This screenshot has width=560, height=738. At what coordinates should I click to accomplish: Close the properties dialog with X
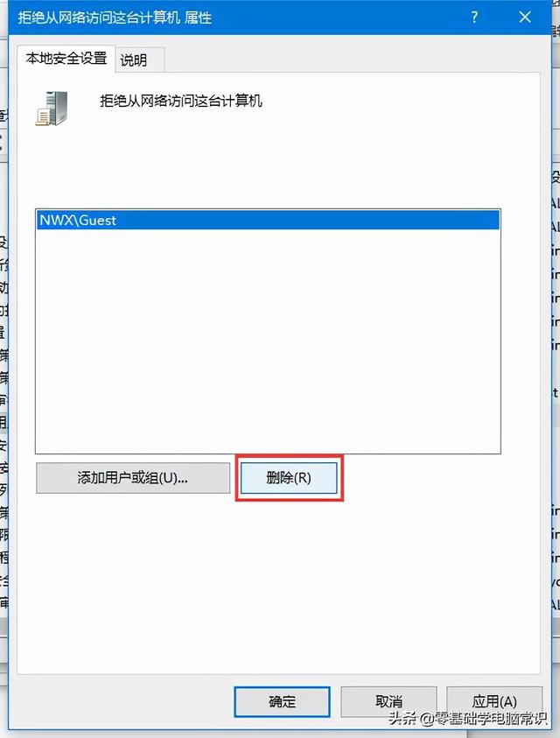click(525, 18)
